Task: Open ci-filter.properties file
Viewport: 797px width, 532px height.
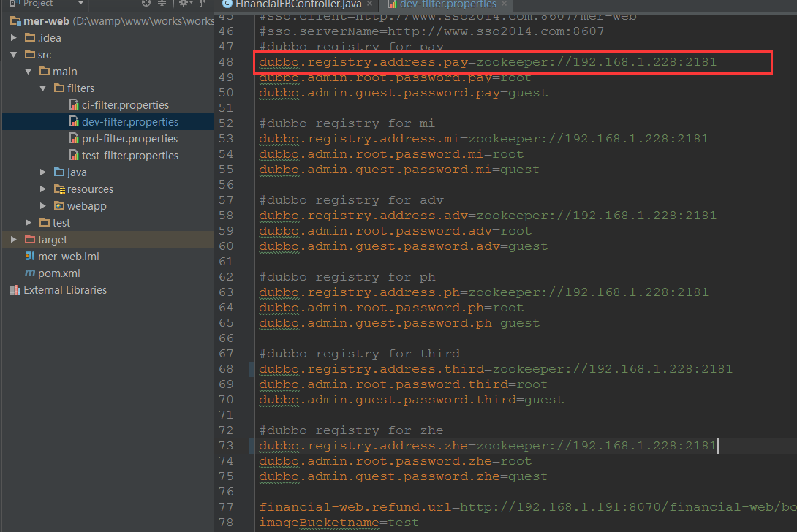Action: click(x=125, y=104)
